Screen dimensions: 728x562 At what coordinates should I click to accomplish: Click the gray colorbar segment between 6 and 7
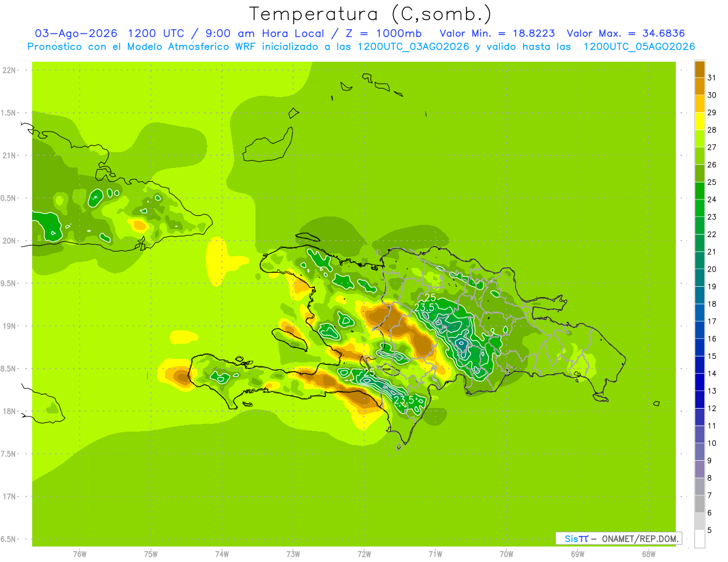(x=699, y=504)
